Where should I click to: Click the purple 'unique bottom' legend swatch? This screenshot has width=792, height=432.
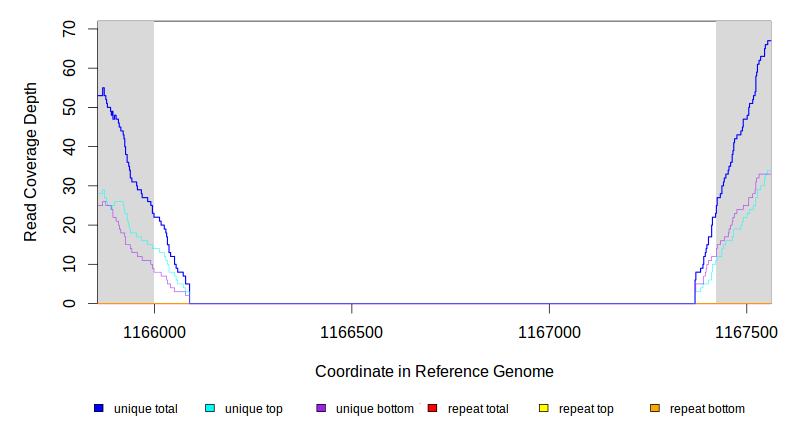[321, 409]
